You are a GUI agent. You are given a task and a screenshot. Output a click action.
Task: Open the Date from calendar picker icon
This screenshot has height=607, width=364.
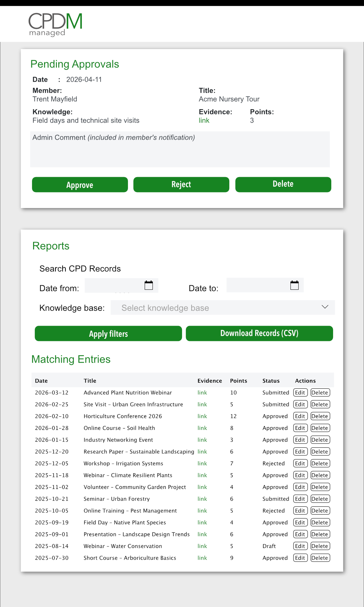point(149,285)
